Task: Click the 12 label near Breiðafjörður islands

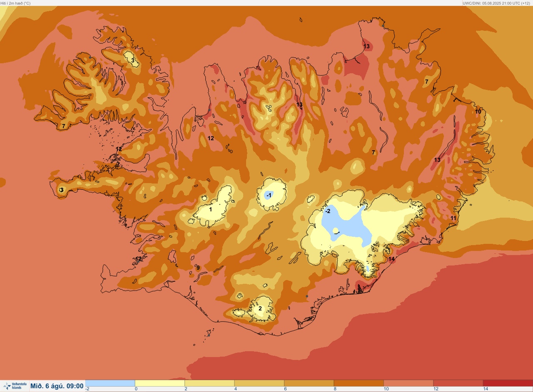Action: coord(119,149)
